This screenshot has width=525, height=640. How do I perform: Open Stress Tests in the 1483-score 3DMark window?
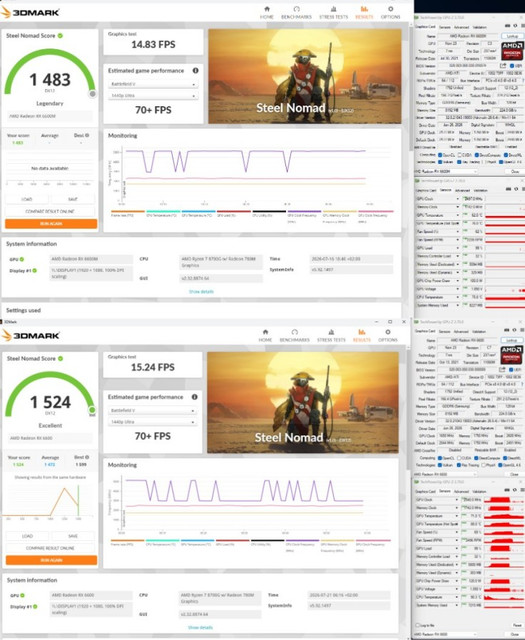pos(334,13)
